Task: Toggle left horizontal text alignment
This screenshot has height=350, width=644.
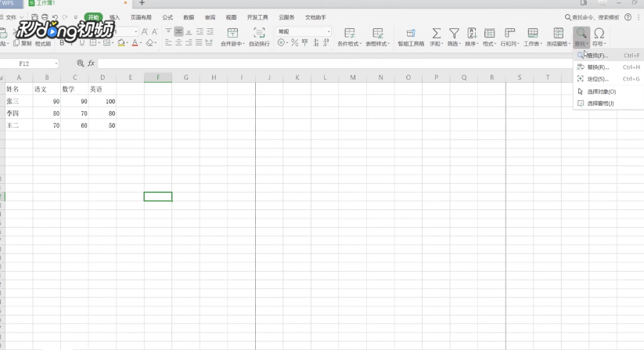Action: (168, 43)
